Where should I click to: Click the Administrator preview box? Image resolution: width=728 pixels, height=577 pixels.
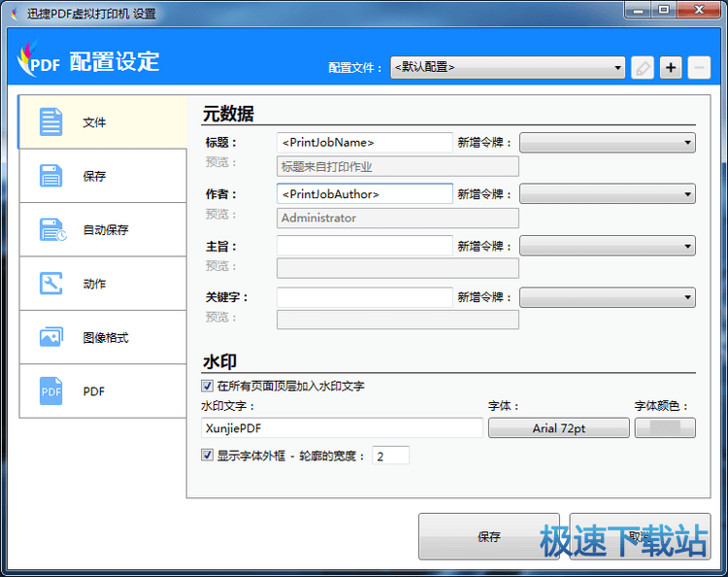(x=397, y=218)
